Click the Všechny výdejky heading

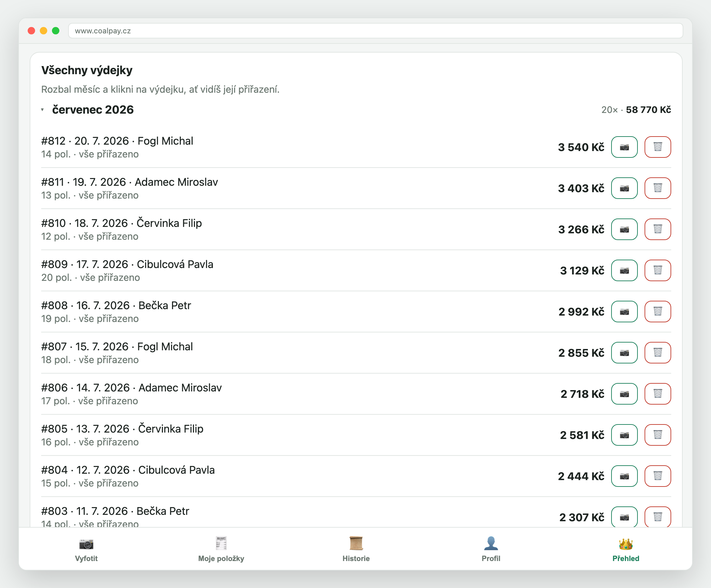(x=87, y=70)
